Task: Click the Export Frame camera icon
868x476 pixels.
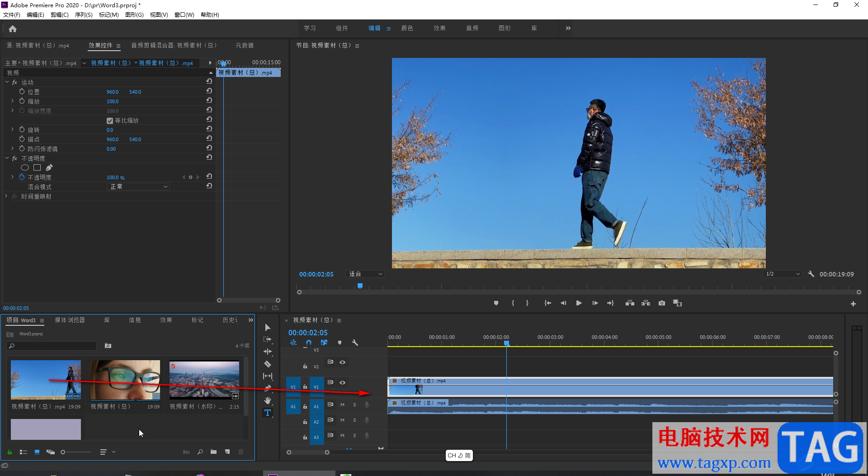Action: pyautogui.click(x=662, y=303)
